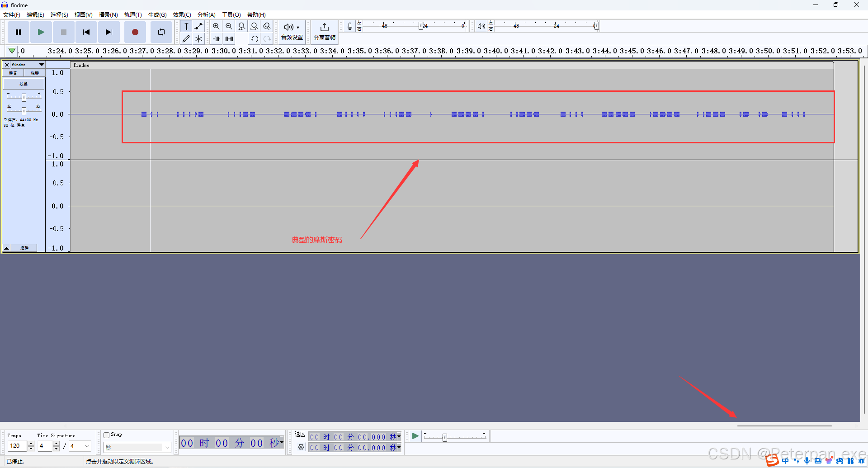Select the Multi-tool asterisk icon
Viewport: 868px width, 468px height.
[198, 39]
